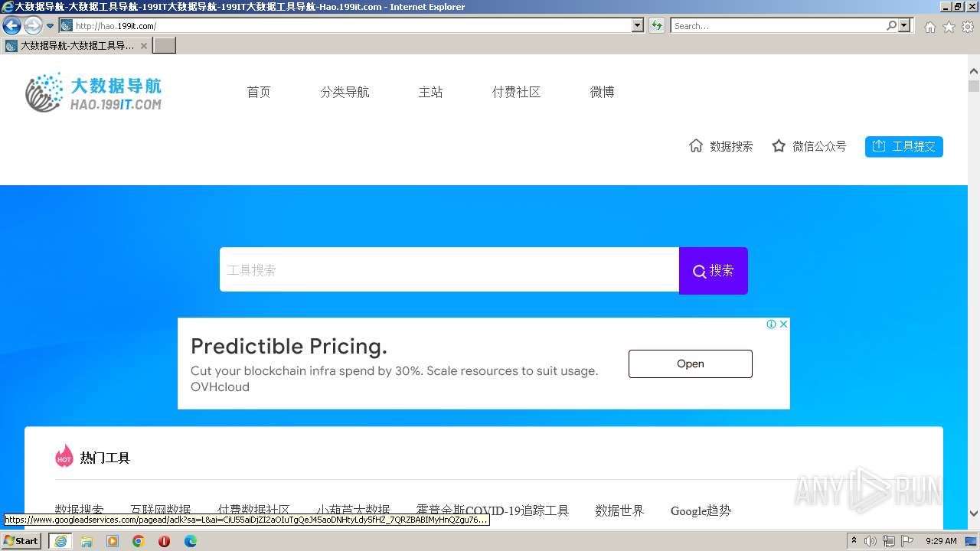Click the 工具提交 submit button
Viewport: 980px width, 551px height.
[x=903, y=146]
